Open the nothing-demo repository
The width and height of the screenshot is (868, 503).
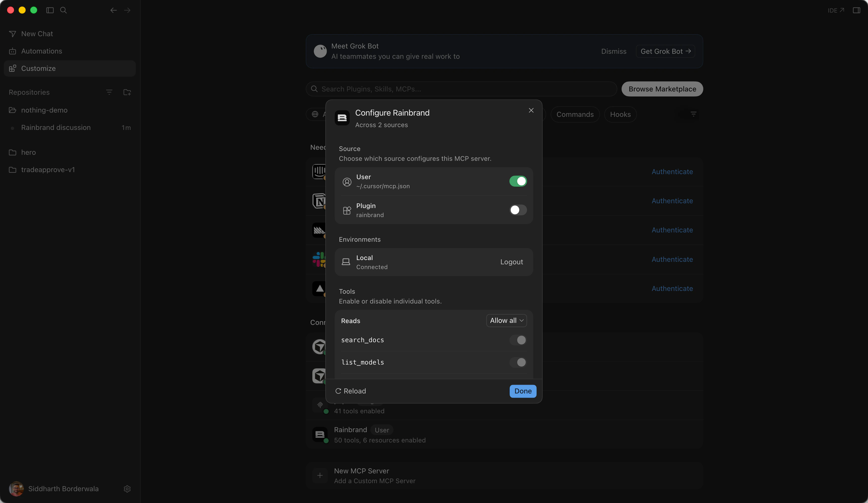pyautogui.click(x=70, y=110)
